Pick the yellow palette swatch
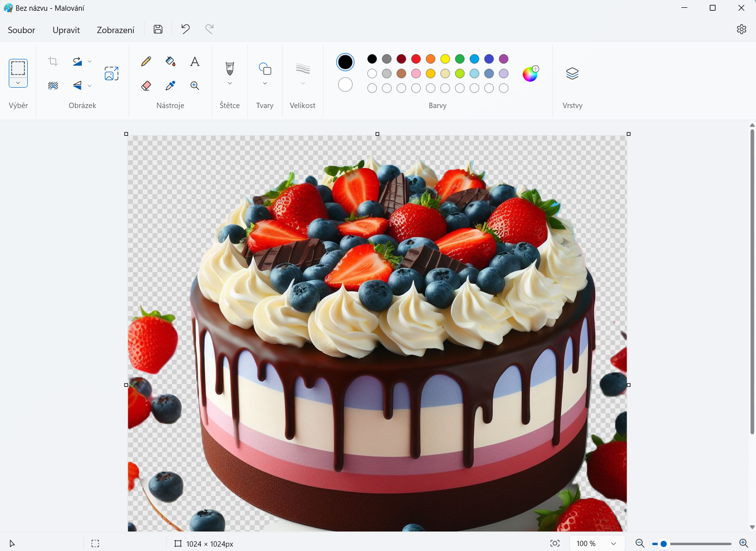The image size is (756, 551). click(x=445, y=59)
